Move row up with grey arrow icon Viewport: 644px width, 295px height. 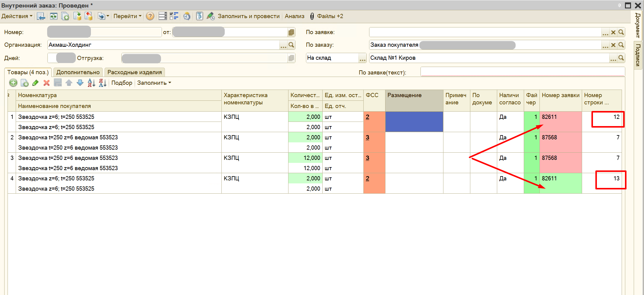pyautogui.click(x=69, y=83)
